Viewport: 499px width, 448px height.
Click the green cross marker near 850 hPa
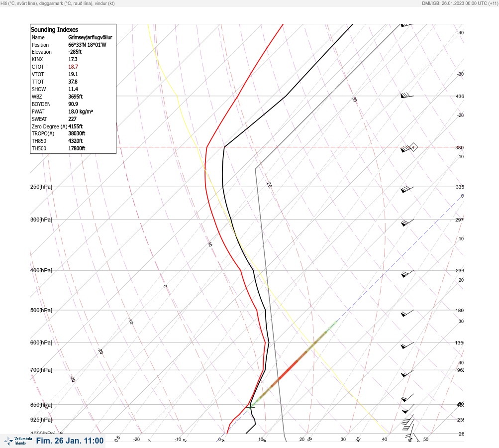point(250,407)
